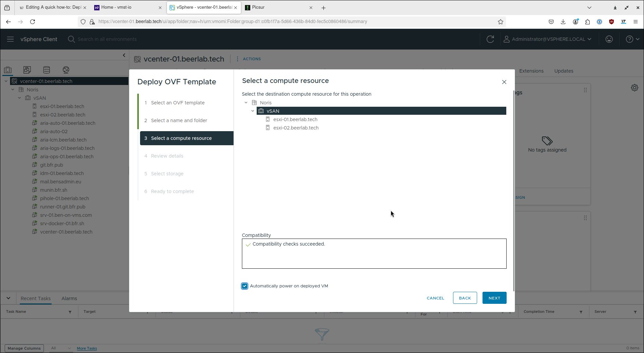
Task: Filter the Completion Time column
Action: 581,312
